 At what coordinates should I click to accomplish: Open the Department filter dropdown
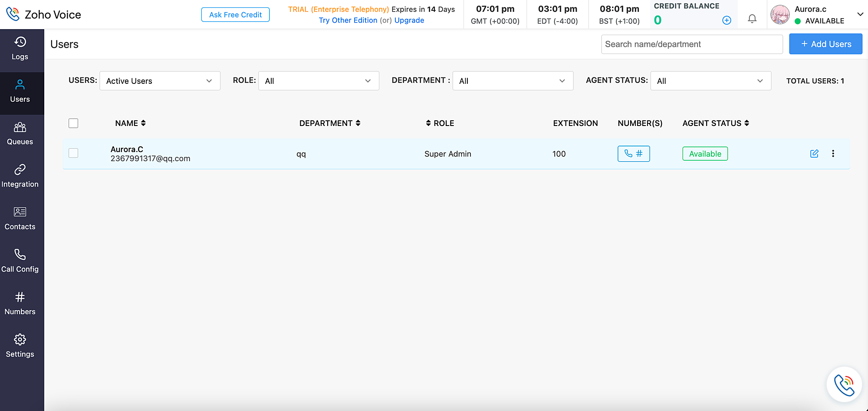pyautogui.click(x=513, y=81)
